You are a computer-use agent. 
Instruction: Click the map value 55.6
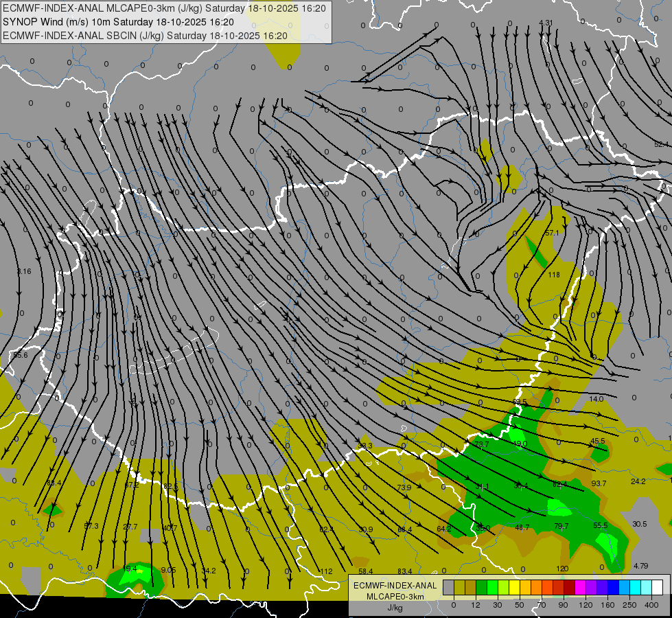20,355
